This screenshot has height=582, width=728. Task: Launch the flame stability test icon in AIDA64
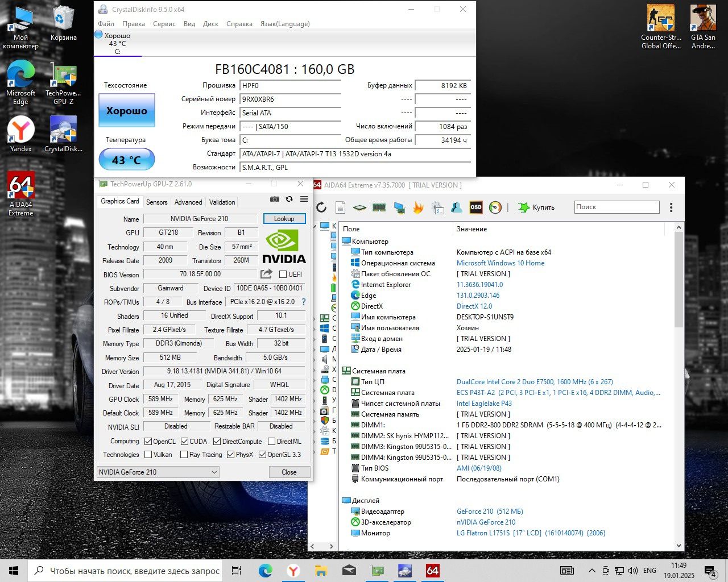tap(418, 207)
